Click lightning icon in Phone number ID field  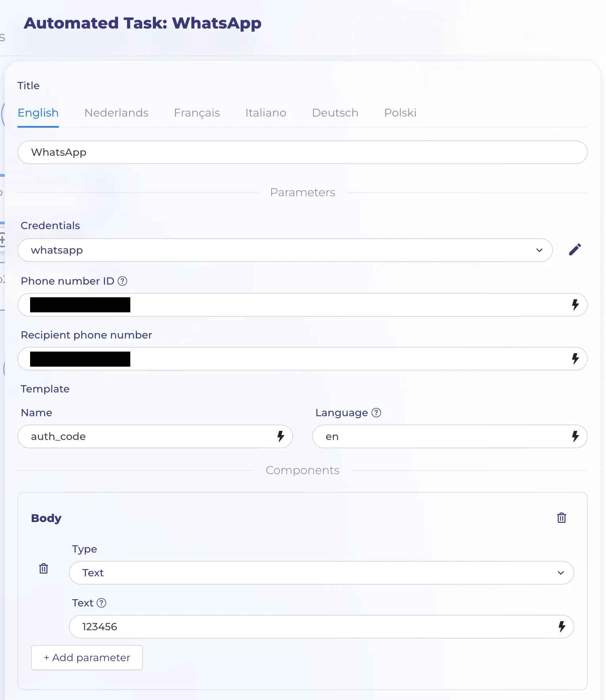pyautogui.click(x=575, y=304)
